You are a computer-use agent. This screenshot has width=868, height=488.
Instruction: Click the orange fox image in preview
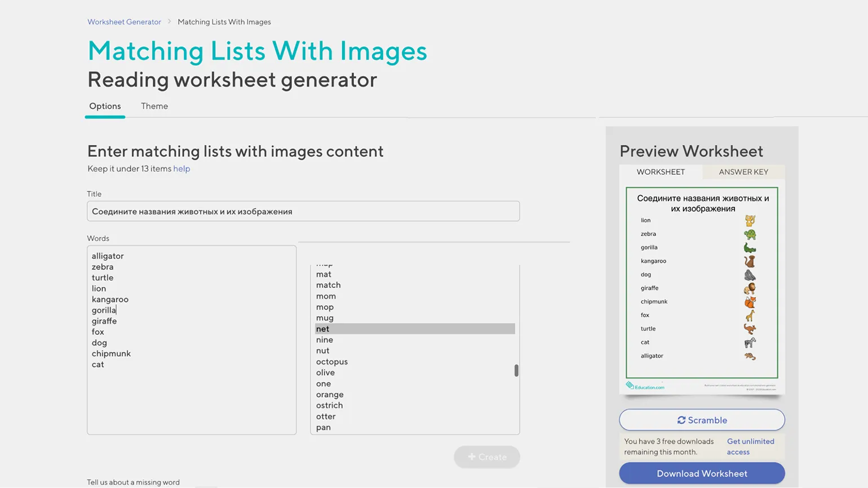[x=750, y=302]
